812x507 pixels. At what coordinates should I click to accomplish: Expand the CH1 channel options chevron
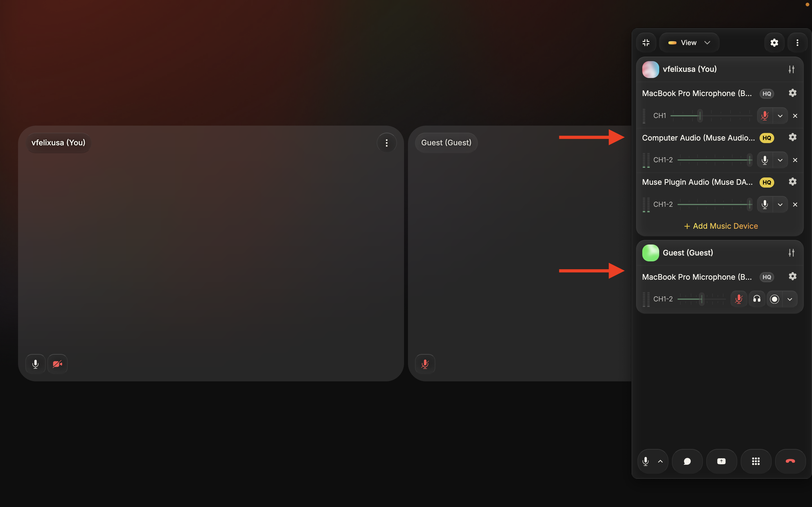[x=780, y=115]
